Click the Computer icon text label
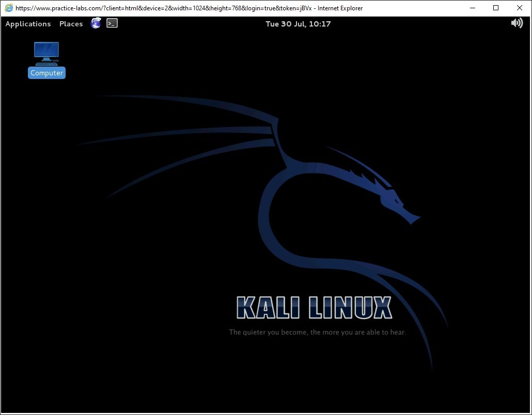532x415 pixels. point(46,73)
